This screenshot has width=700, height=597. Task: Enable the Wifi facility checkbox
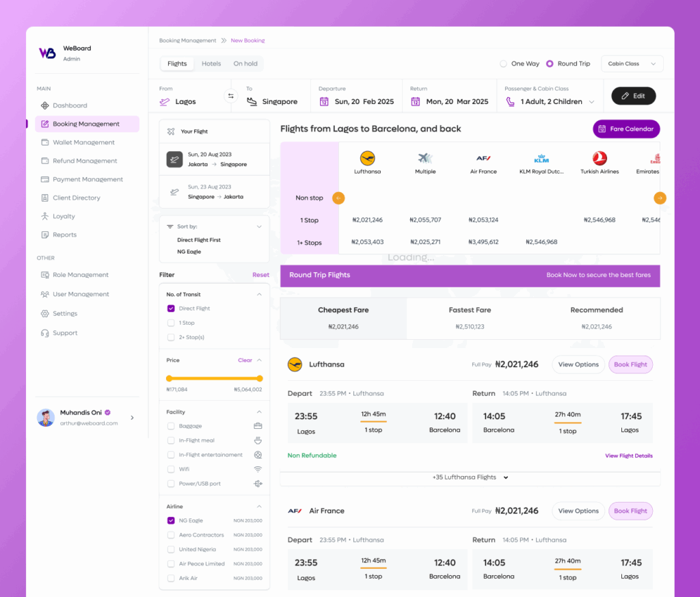tap(171, 469)
